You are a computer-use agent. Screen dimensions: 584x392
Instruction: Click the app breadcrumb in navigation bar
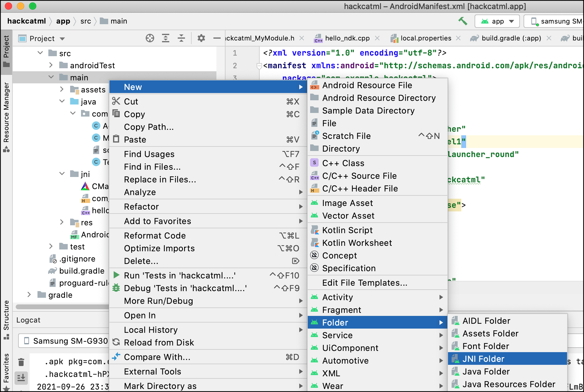(x=63, y=21)
